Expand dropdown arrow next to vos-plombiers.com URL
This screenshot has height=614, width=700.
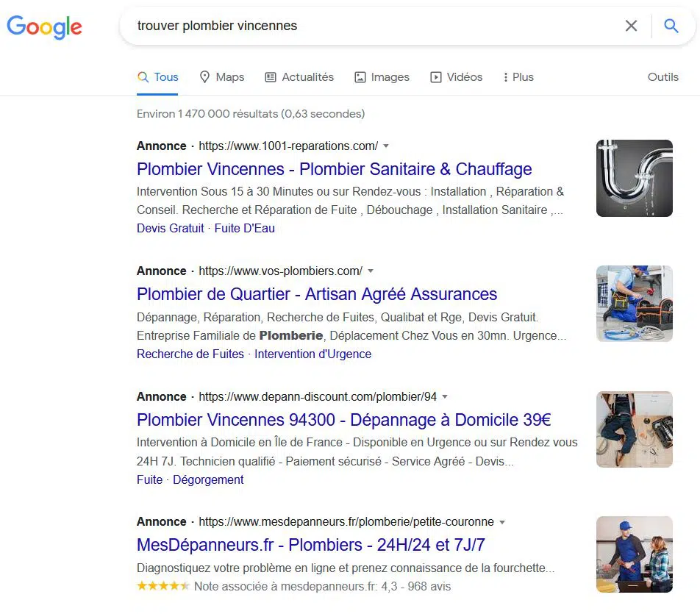tap(371, 271)
